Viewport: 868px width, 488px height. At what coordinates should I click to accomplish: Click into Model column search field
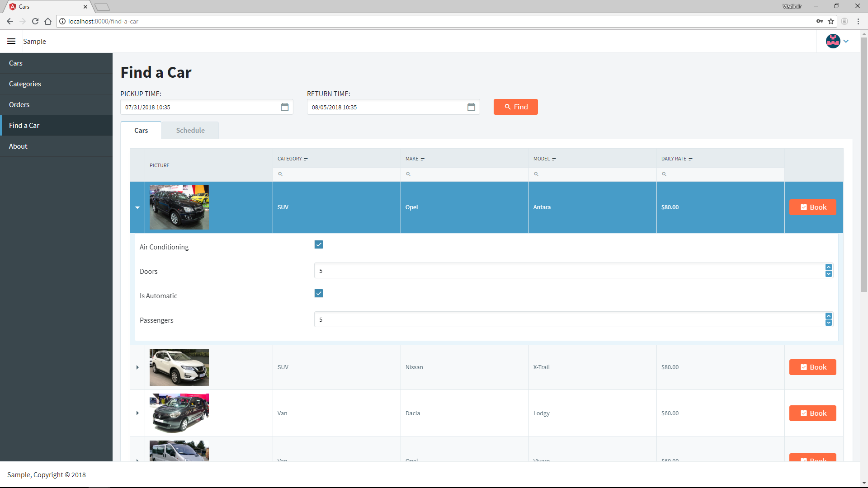[593, 174]
